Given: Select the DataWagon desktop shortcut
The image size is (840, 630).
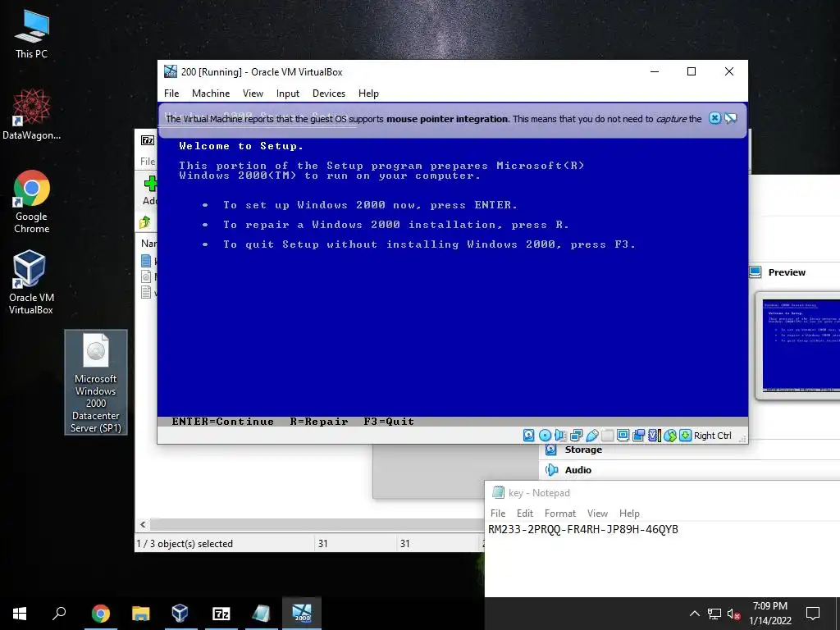Looking at the screenshot, I should (31, 114).
